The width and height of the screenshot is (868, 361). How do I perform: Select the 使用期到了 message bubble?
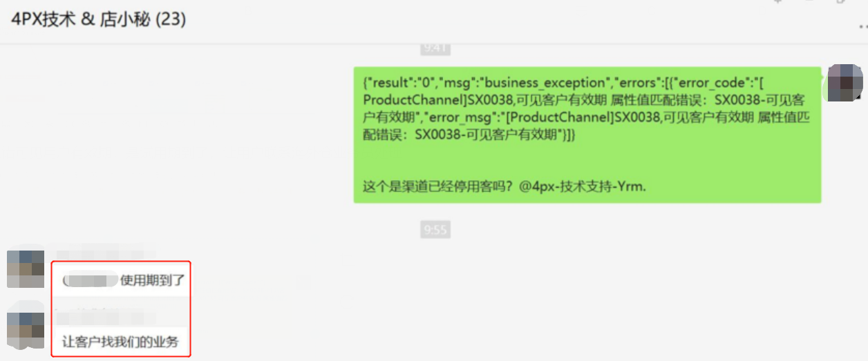(122, 280)
